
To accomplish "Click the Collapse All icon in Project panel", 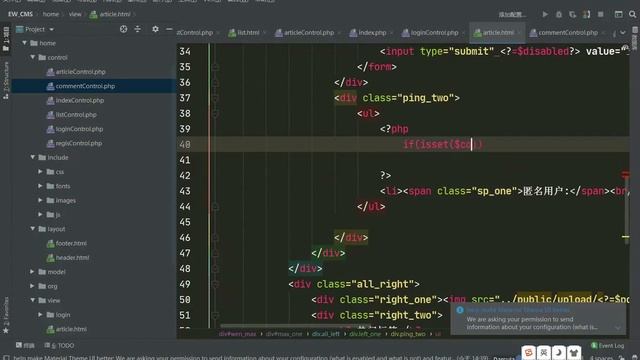I will [138, 29].
